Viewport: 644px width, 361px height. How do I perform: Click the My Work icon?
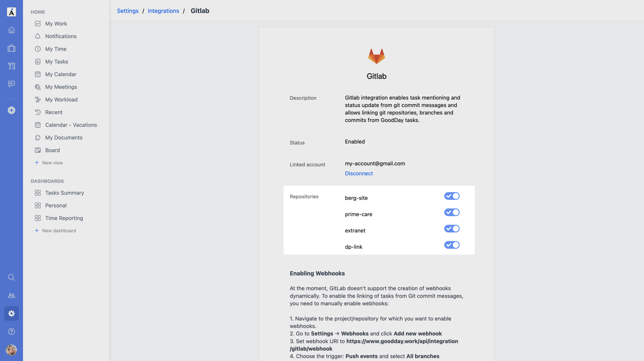[x=38, y=24]
